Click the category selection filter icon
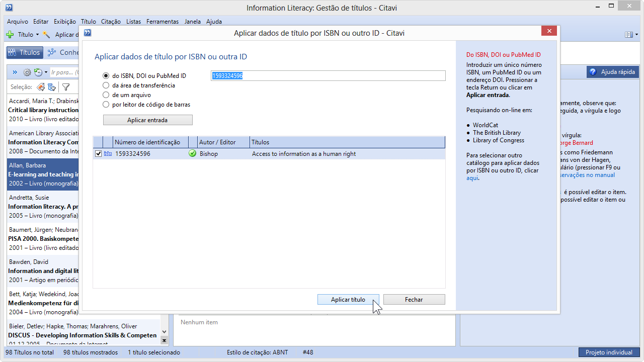This screenshot has width=644, height=362. pyautogui.click(x=52, y=87)
